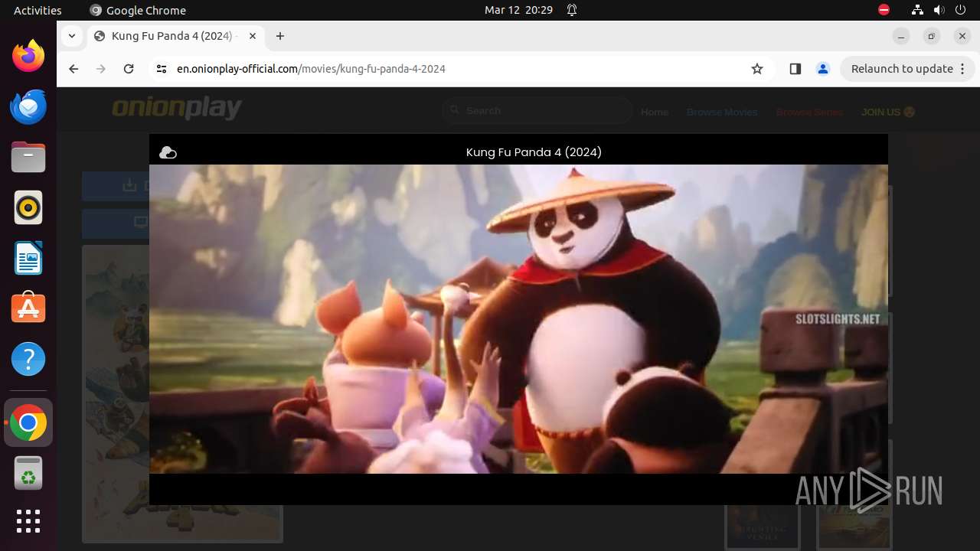Open the Activities overview

tap(38, 10)
